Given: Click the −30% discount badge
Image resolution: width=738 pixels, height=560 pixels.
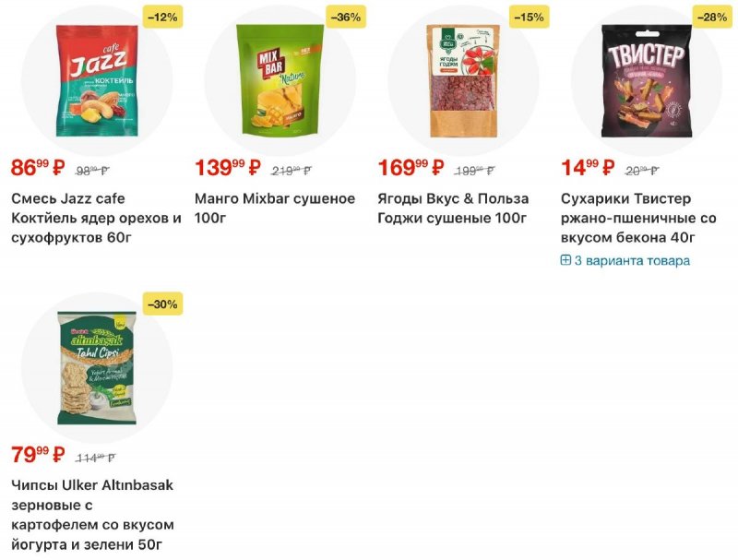Looking at the screenshot, I should tap(162, 304).
